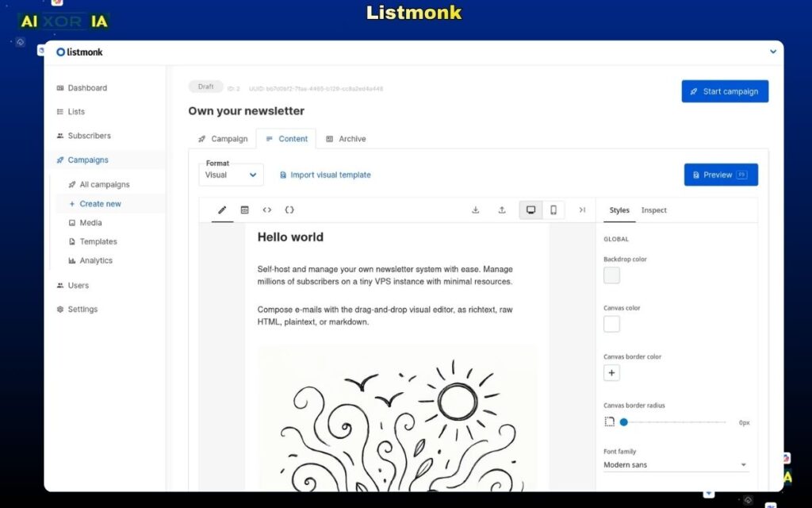Screen dimensions: 812x508
Task: Adjust the Canvas border radius slider
Action: (624, 422)
